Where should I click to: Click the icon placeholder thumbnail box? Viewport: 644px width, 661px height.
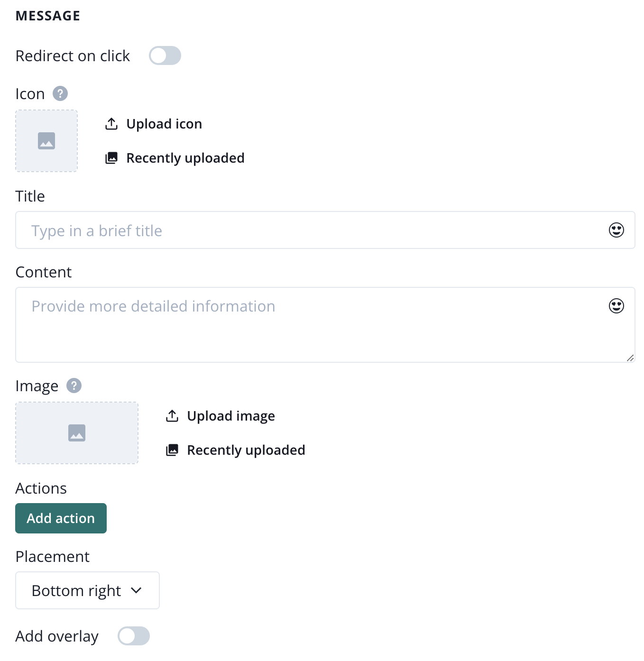click(46, 141)
